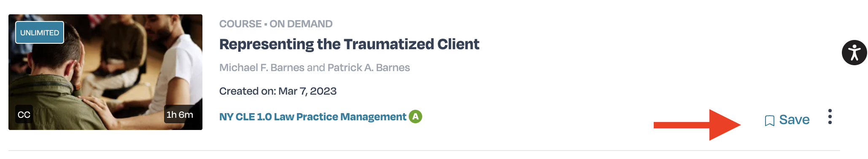Click the CC closed captions badge
This screenshot has height=159, width=868.
(x=24, y=114)
